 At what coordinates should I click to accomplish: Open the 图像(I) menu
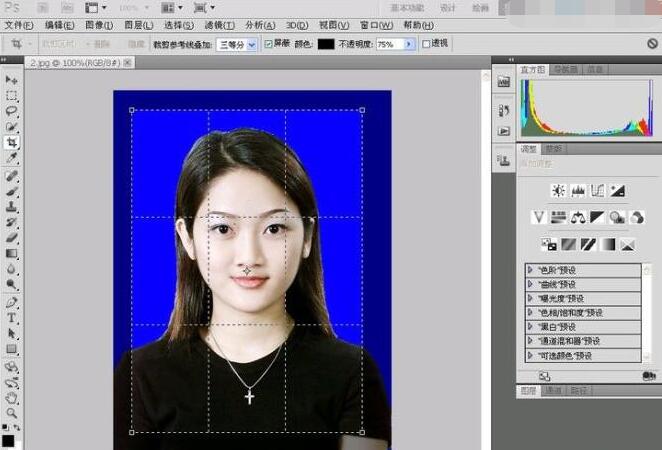(x=99, y=25)
